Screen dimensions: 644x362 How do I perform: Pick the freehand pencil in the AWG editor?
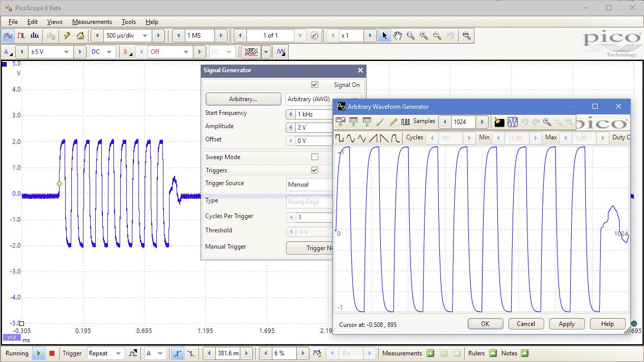click(x=393, y=122)
